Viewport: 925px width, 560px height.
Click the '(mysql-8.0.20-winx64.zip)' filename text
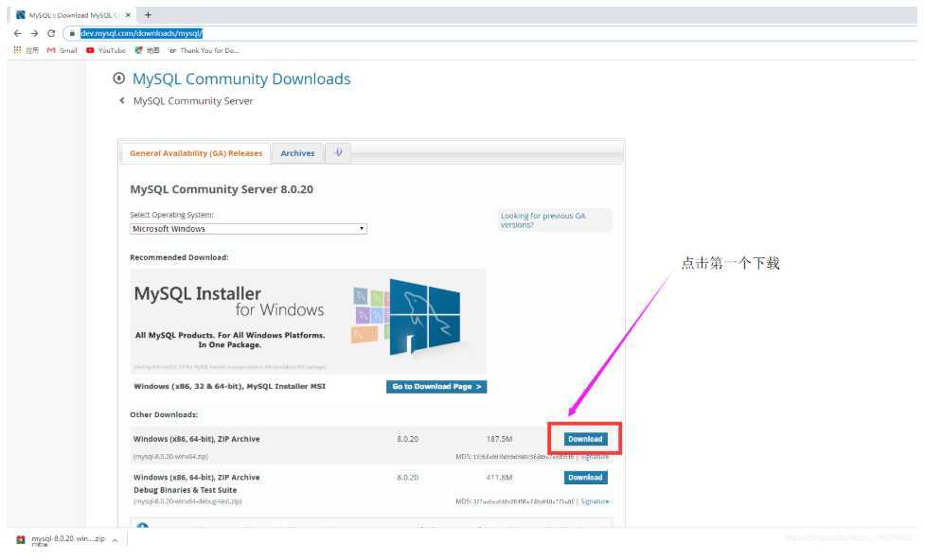pyautogui.click(x=170, y=457)
